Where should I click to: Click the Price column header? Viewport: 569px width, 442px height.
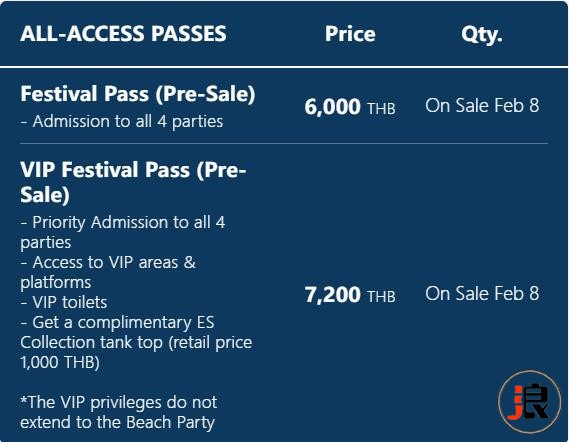350,34
